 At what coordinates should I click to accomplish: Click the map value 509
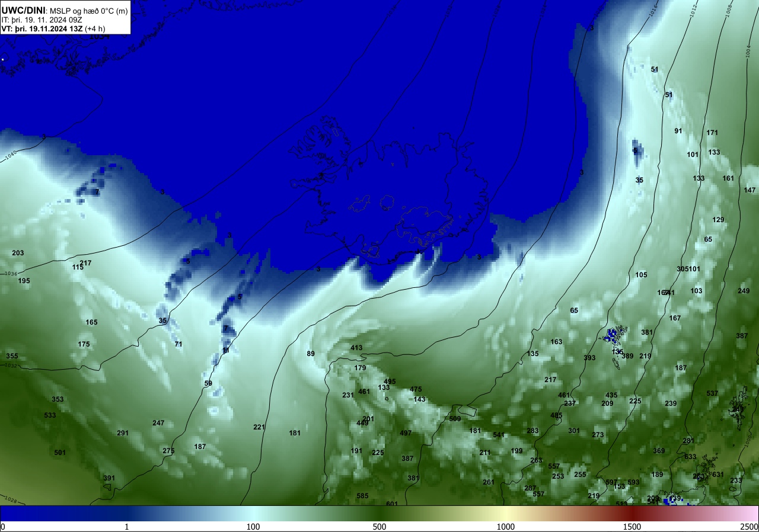point(455,419)
